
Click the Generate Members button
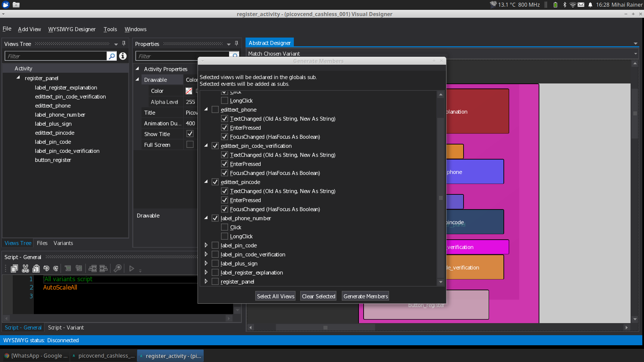point(365,296)
